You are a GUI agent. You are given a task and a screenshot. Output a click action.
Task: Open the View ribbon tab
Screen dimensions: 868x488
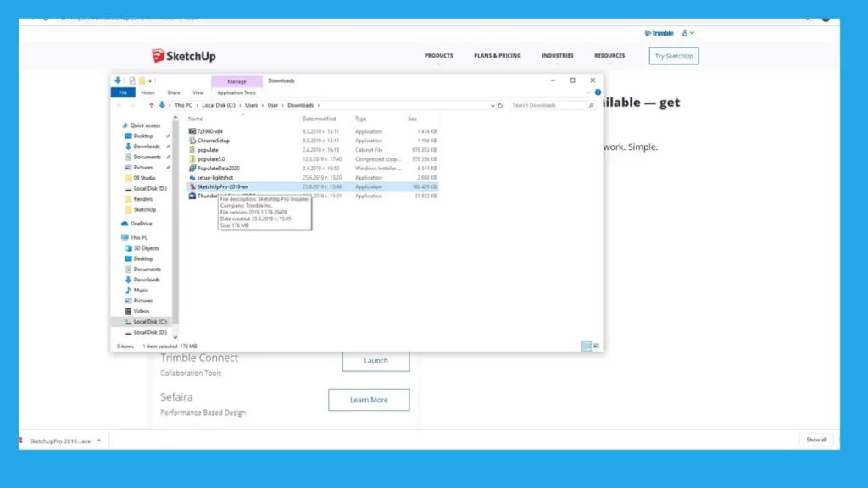pyautogui.click(x=198, y=92)
